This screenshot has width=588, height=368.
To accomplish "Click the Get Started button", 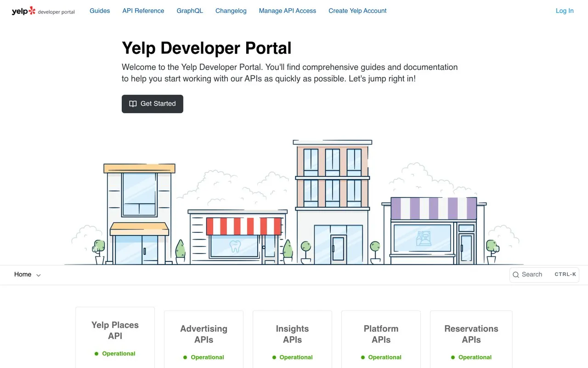I will pos(153,104).
